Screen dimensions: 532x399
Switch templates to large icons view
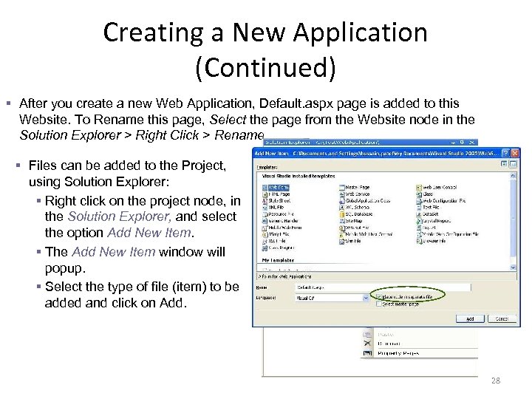pos(505,164)
